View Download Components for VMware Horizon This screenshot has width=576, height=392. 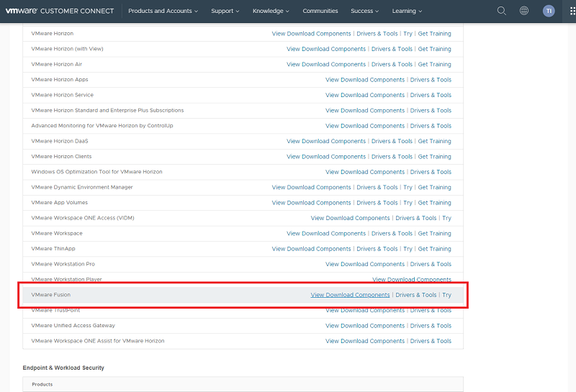[311, 33]
